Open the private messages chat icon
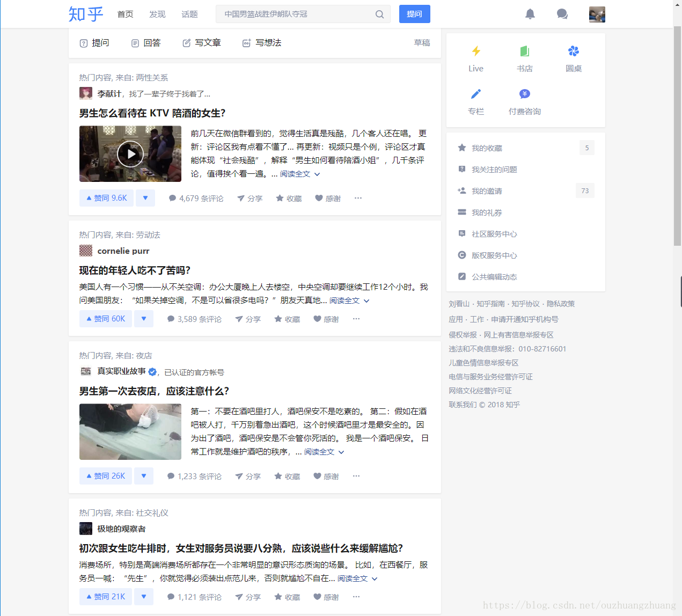 point(562,14)
